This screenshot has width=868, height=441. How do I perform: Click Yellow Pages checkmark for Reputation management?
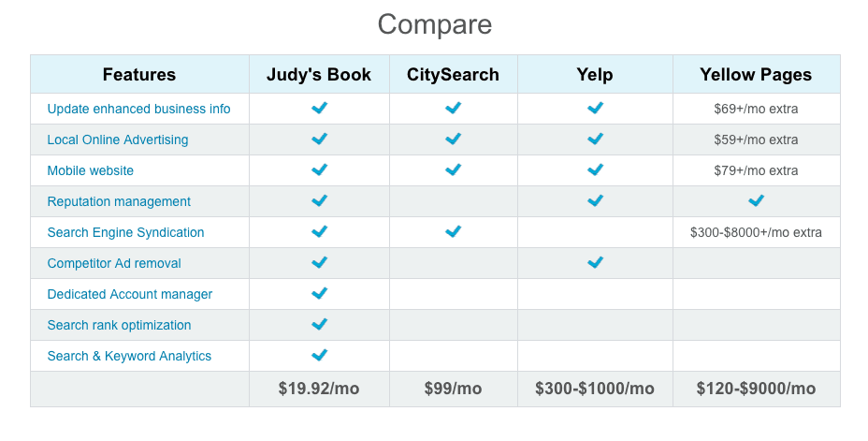[756, 200]
